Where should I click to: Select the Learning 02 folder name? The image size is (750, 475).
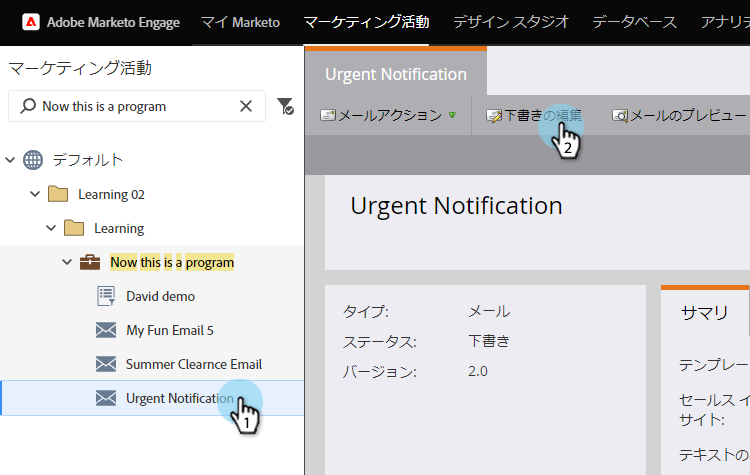click(111, 194)
